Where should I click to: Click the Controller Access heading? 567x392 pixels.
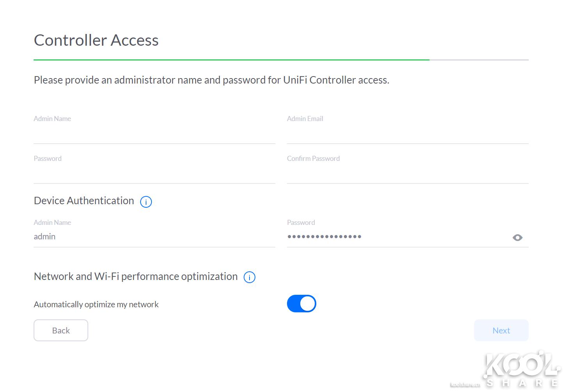[x=96, y=40]
